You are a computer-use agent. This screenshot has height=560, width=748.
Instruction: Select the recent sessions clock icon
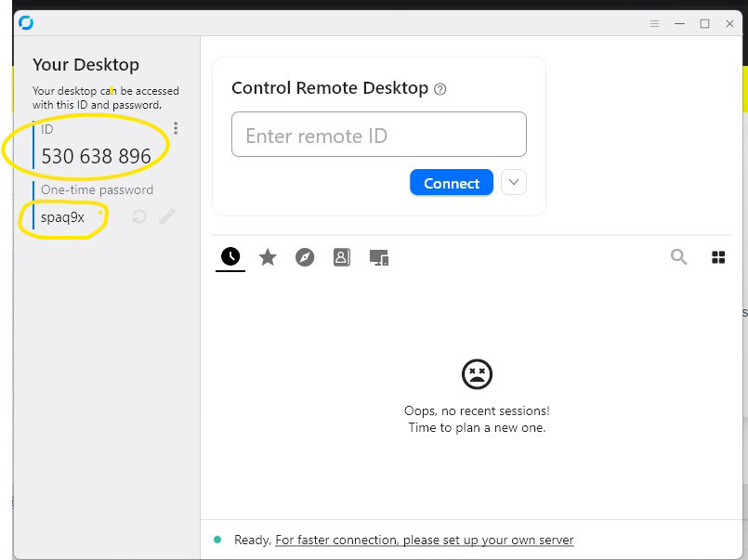[x=230, y=257]
